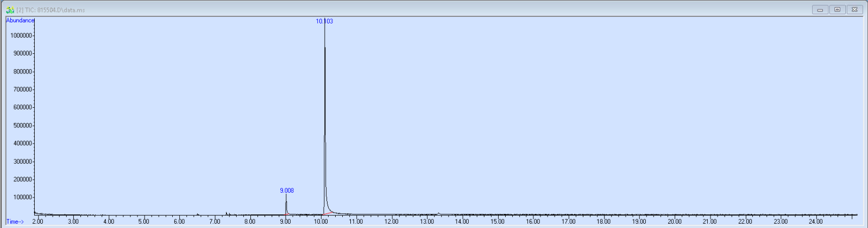Viewport: 868px width, 228px height.
Task: Click the 100000 abundance tick value
Action: click(x=23, y=197)
